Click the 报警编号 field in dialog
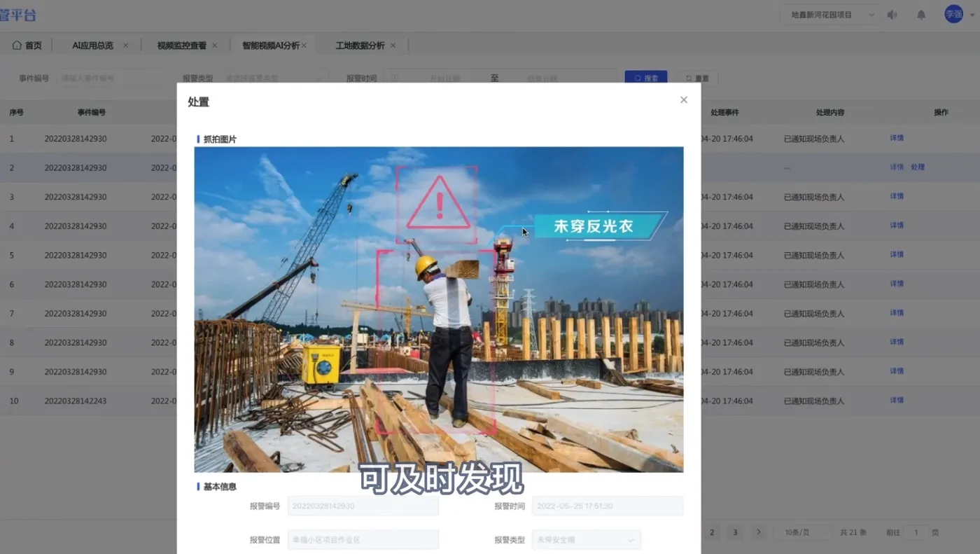This screenshot has width=980, height=554. 363,506
